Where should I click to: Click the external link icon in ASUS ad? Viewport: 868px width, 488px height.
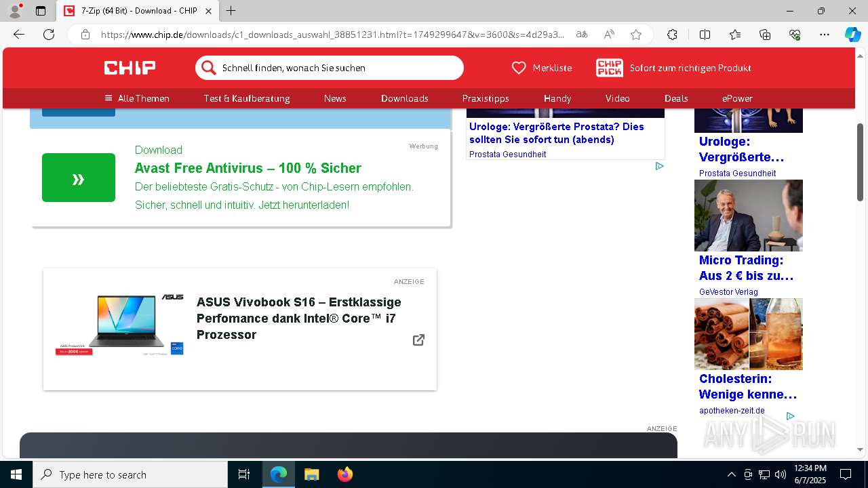418,340
